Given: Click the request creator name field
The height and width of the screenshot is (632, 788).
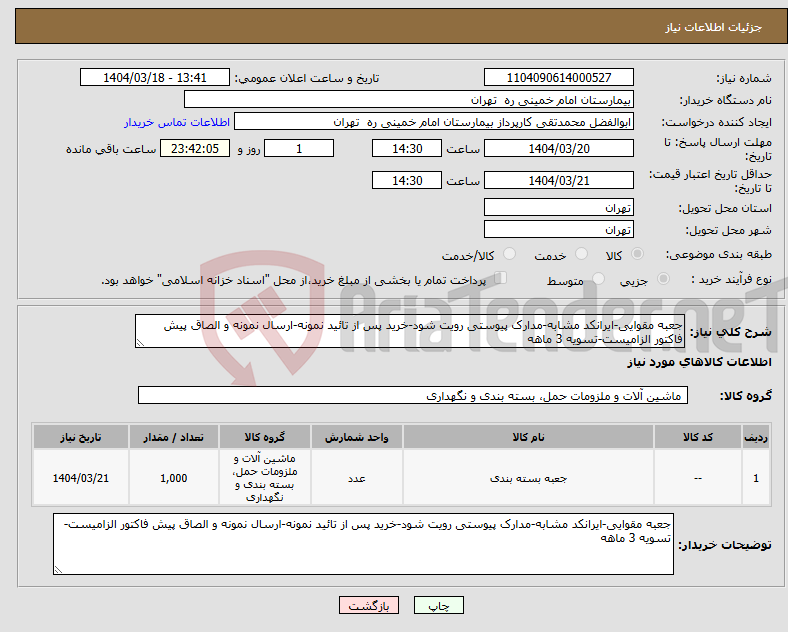Looking at the screenshot, I should click(434, 122).
